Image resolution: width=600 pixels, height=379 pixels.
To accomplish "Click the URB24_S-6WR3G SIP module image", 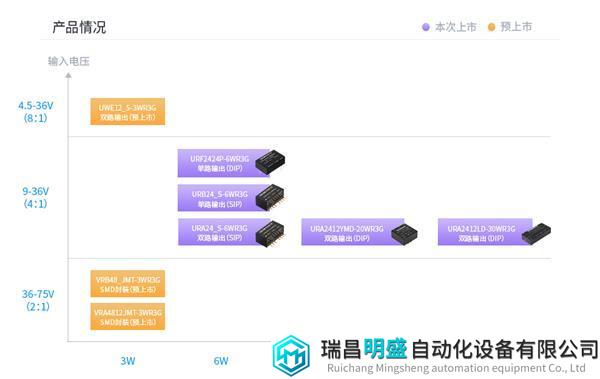I will pyautogui.click(x=271, y=197).
